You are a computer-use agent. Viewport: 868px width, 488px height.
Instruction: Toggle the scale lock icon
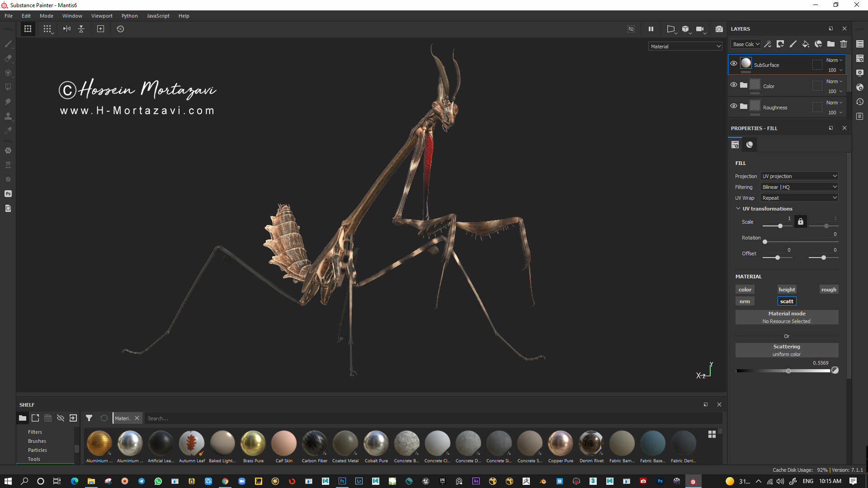(x=801, y=221)
